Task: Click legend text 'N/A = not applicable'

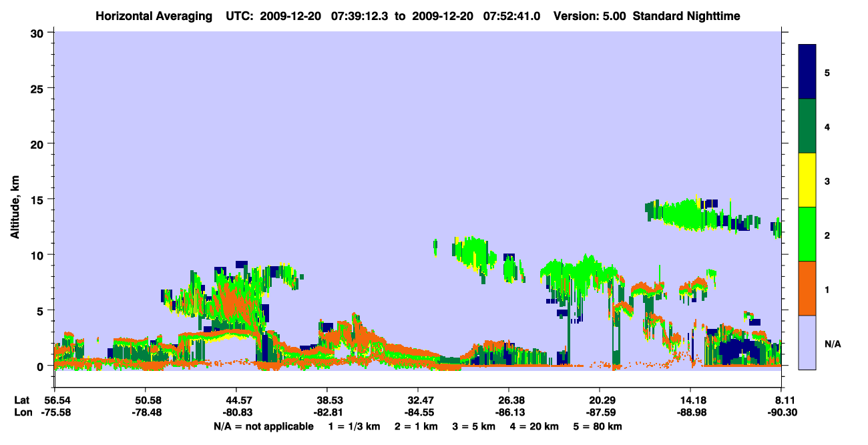Action: pos(264,426)
